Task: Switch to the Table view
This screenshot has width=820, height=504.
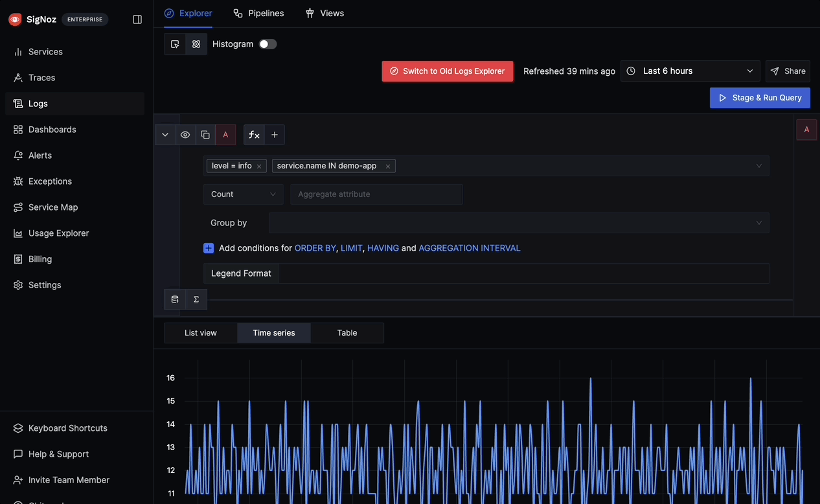Action: click(x=347, y=333)
